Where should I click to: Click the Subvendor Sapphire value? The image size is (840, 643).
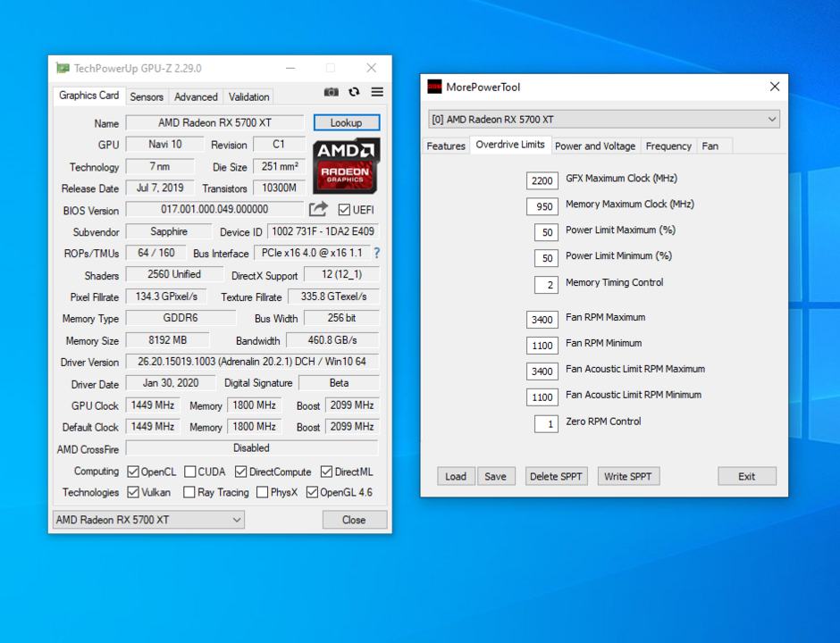169,231
